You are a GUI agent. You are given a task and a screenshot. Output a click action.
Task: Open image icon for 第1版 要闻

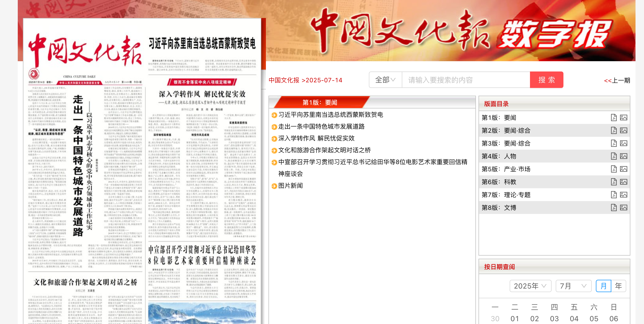point(623,118)
